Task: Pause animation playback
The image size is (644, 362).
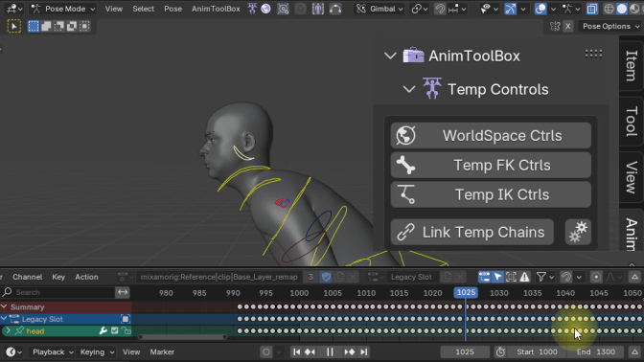Action: (x=330, y=351)
